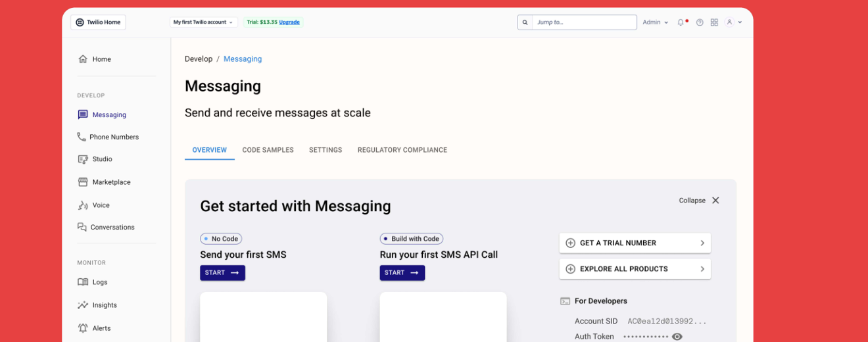Click the Phone Numbers handset icon
The width and height of the screenshot is (868, 342).
click(82, 137)
